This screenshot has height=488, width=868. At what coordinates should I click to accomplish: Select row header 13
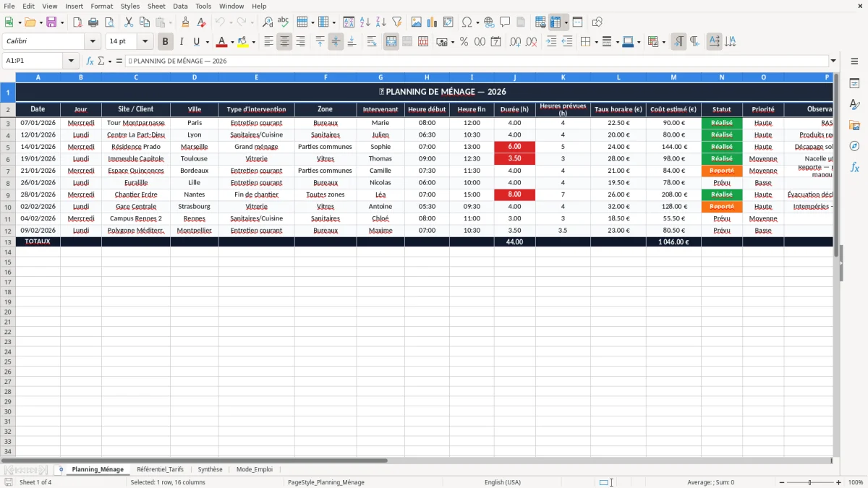click(x=8, y=242)
